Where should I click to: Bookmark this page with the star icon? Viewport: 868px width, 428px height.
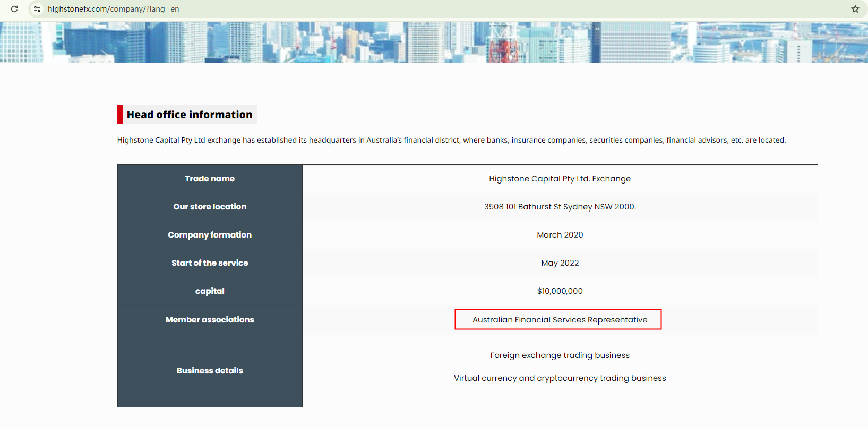855,9
